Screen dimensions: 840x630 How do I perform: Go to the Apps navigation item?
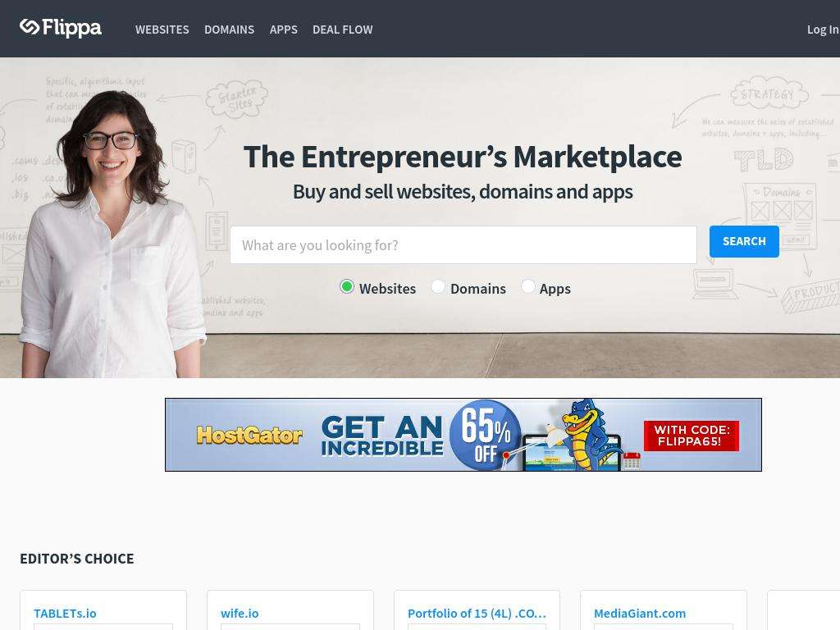tap(283, 30)
